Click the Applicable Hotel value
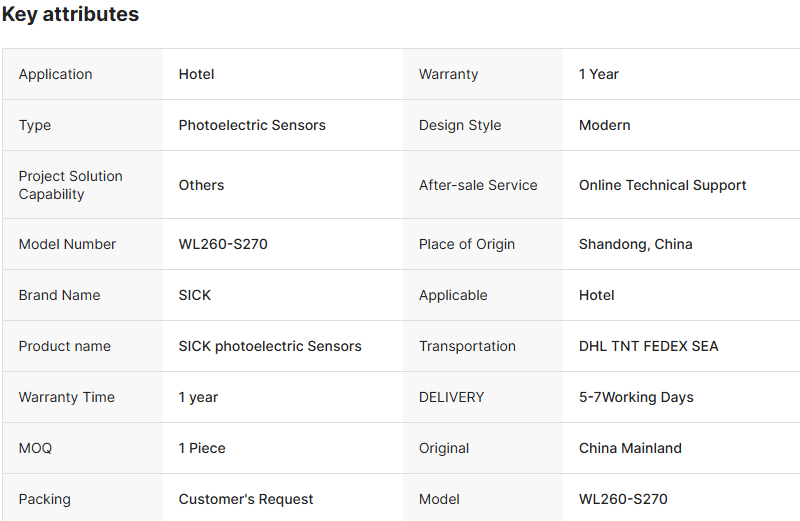The image size is (800, 521). (596, 295)
